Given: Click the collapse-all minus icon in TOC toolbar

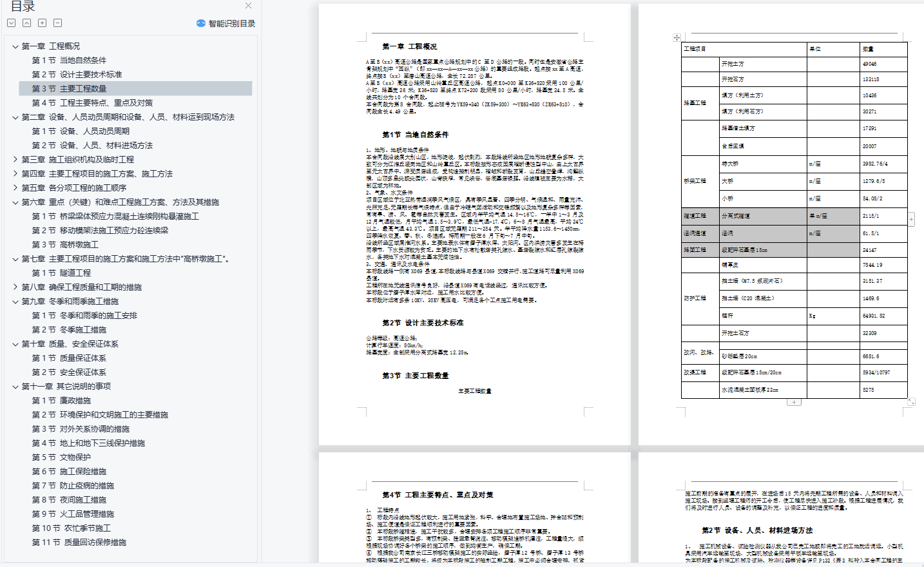Looking at the screenshot, I should (57, 23).
